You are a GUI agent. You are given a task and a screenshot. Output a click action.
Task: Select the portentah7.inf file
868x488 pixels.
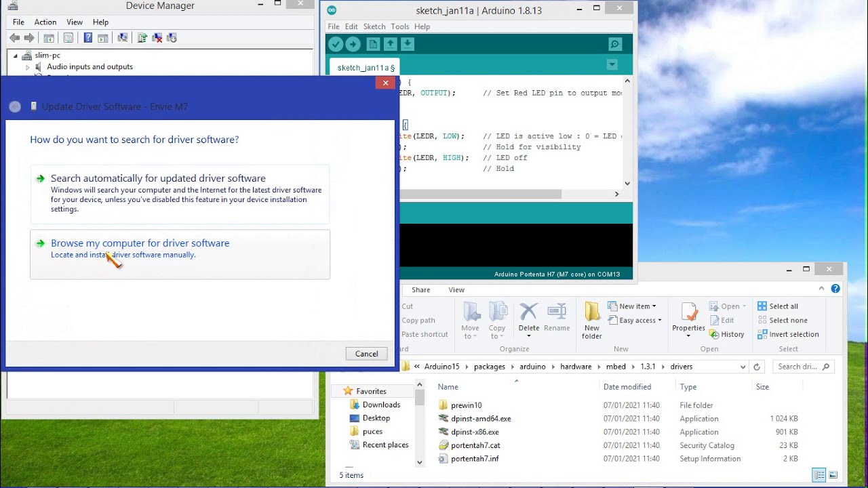click(x=475, y=458)
